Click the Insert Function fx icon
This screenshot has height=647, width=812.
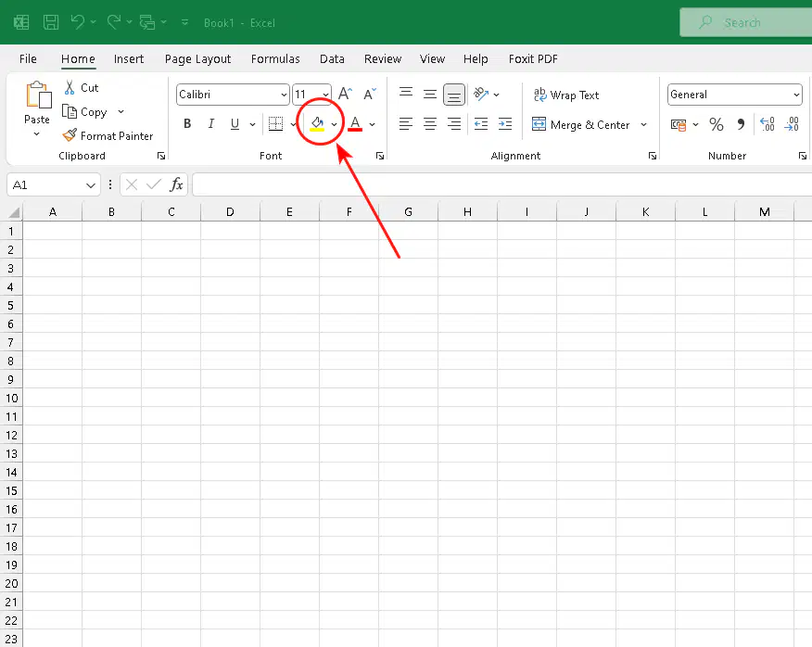[x=177, y=184]
